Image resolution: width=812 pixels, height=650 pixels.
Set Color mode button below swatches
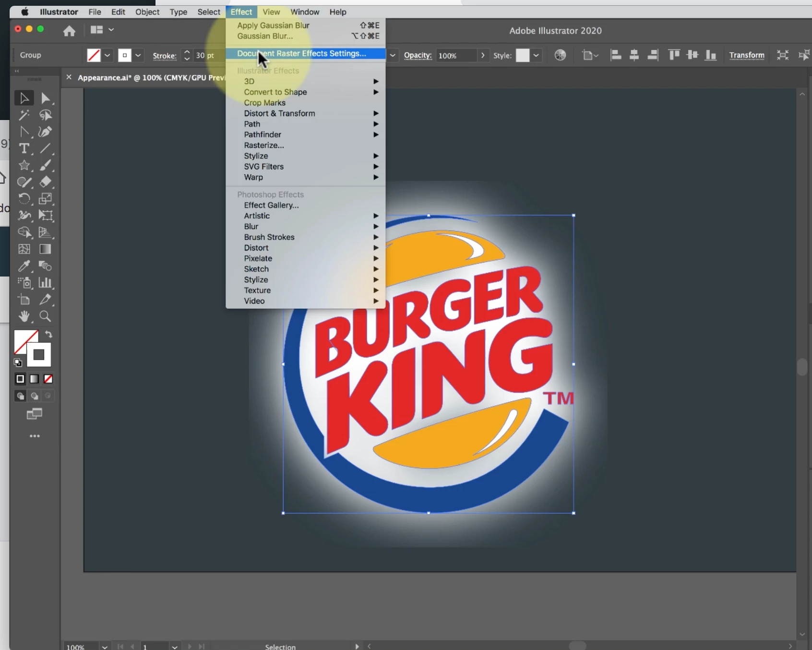click(20, 379)
